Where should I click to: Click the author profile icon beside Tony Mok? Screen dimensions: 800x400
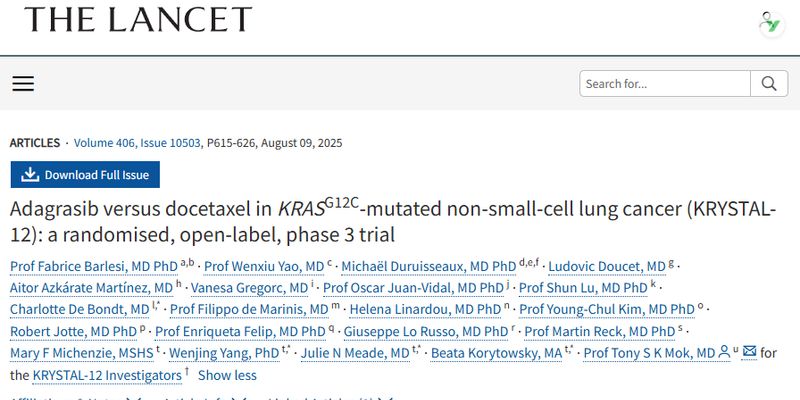point(725,353)
